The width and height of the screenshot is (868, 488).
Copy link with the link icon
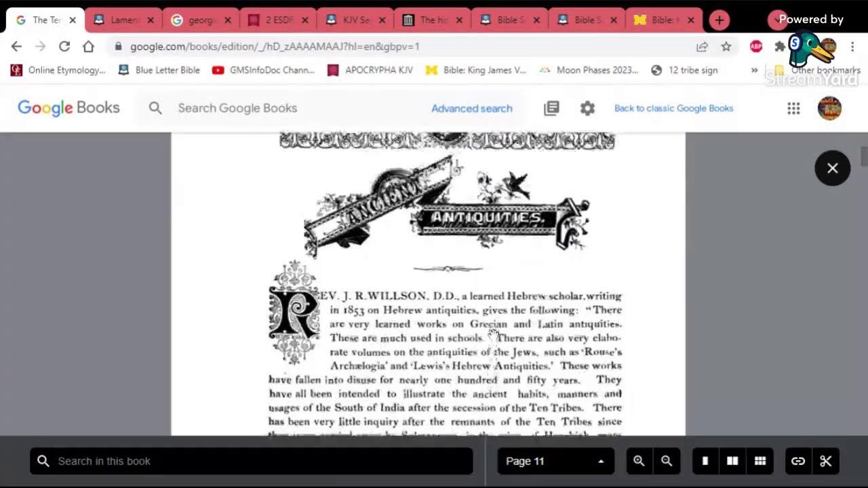(798, 461)
